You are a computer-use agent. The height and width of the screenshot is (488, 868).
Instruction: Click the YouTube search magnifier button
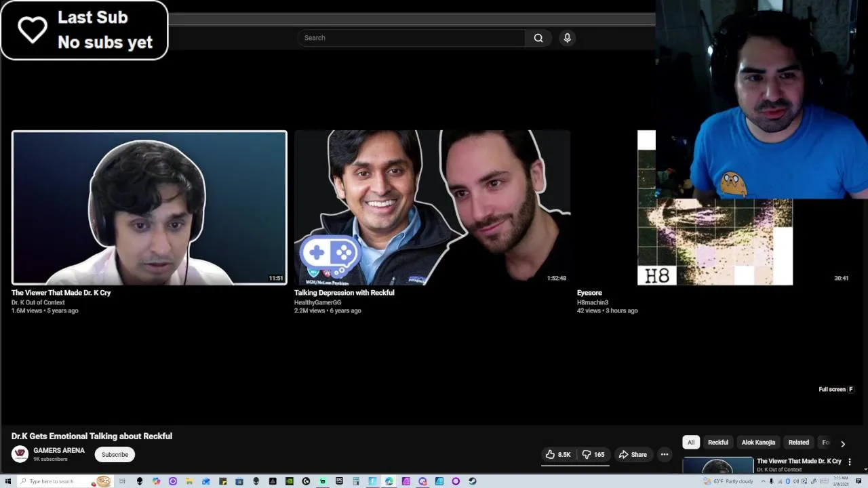coord(538,38)
